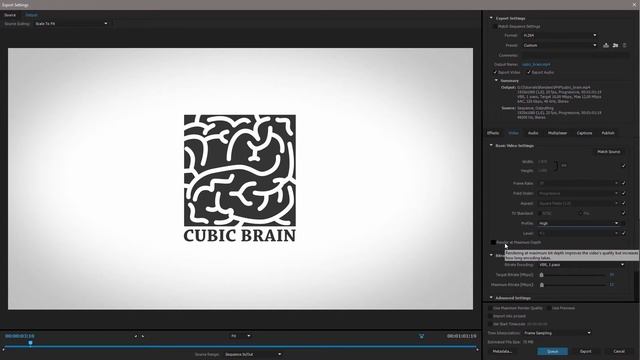Collapse the Export Settings section
This screenshot has height=360, width=640.
[x=491, y=18]
